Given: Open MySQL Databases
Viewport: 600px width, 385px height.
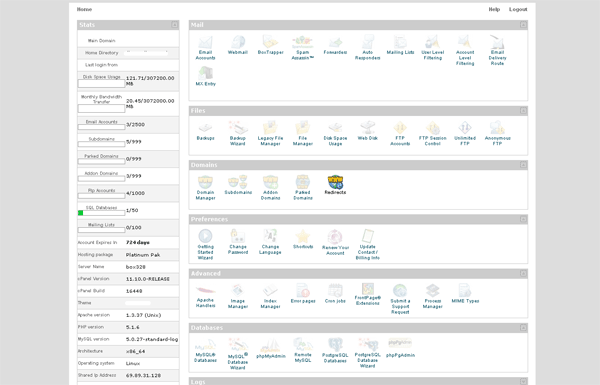Looking at the screenshot, I should point(205,351).
